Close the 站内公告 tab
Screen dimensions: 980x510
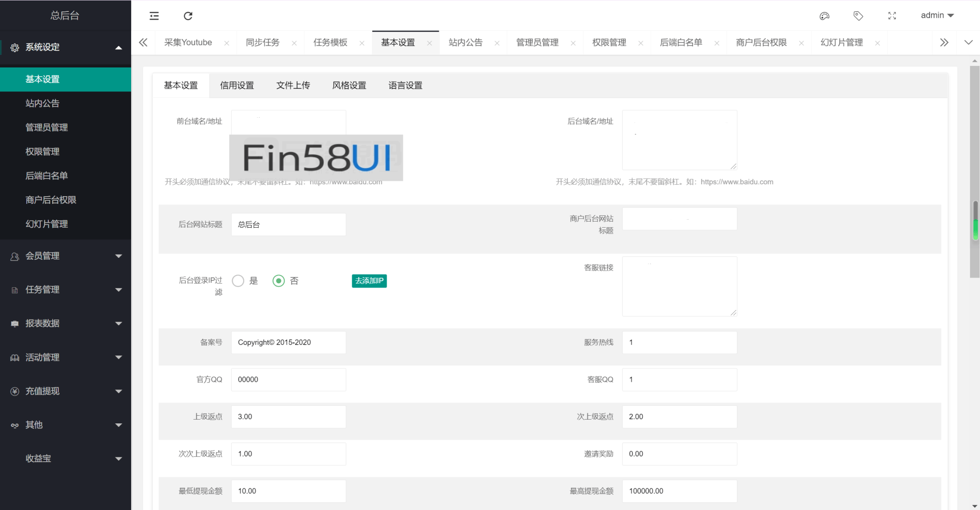[x=497, y=43]
